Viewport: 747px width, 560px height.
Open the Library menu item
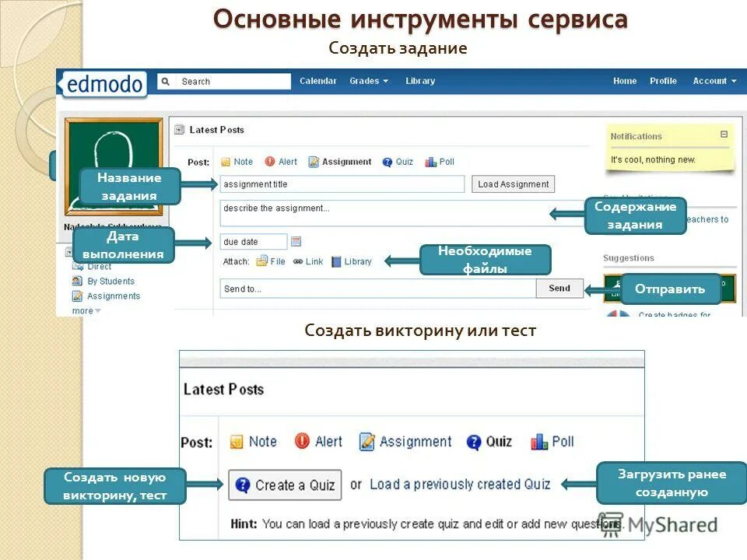point(420,81)
